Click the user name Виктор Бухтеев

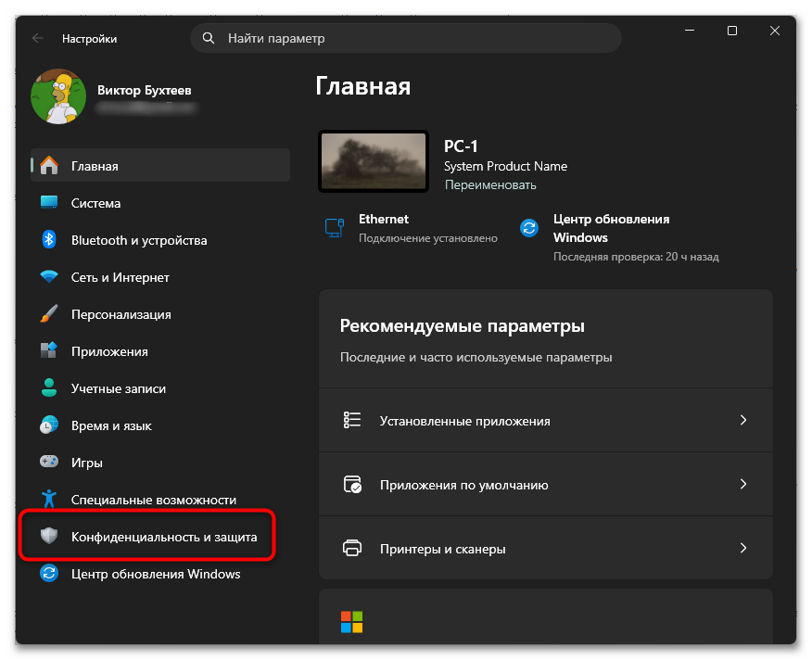(145, 90)
